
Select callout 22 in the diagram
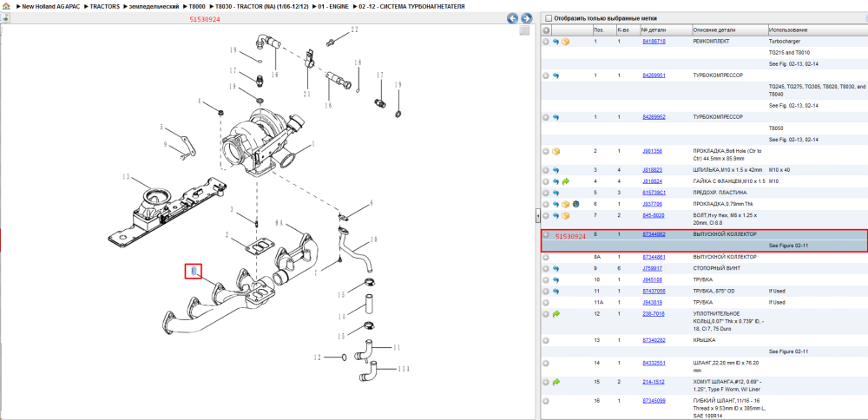(x=354, y=29)
